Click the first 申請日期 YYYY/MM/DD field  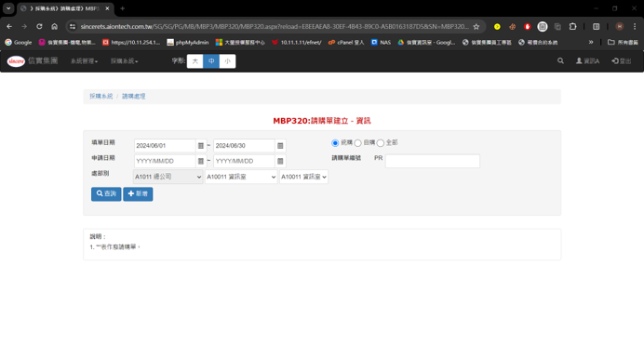point(165,161)
